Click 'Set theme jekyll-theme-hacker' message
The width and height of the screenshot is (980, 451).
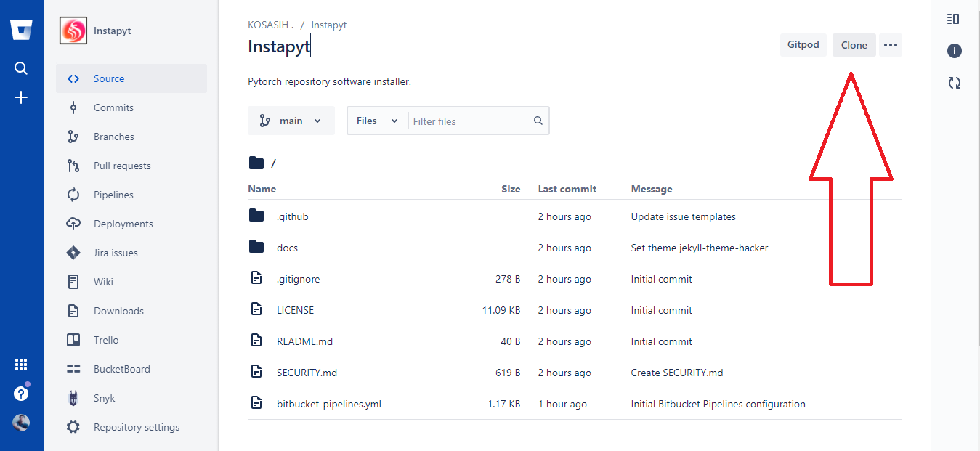click(x=700, y=248)
